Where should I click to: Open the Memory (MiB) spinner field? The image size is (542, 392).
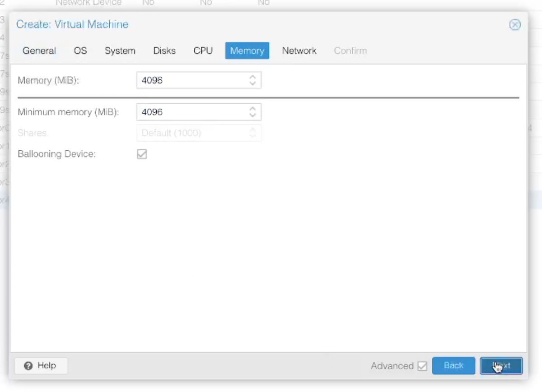pos(190,80)
